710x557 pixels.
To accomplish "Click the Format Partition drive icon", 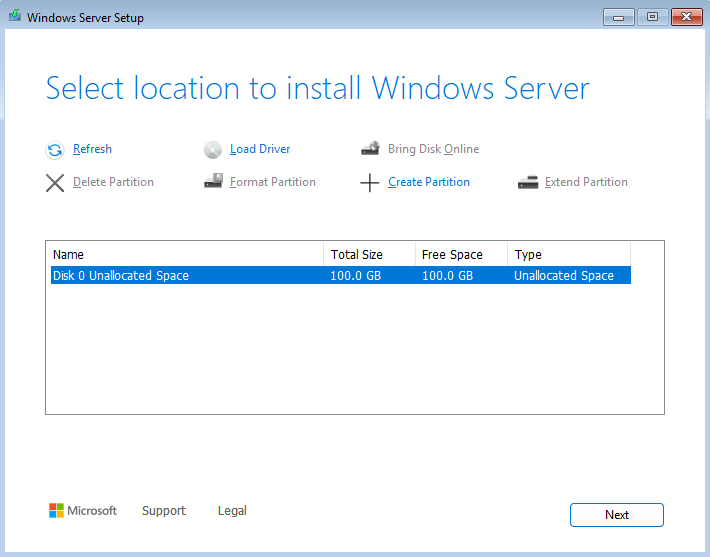I will [x=213, y=181].
